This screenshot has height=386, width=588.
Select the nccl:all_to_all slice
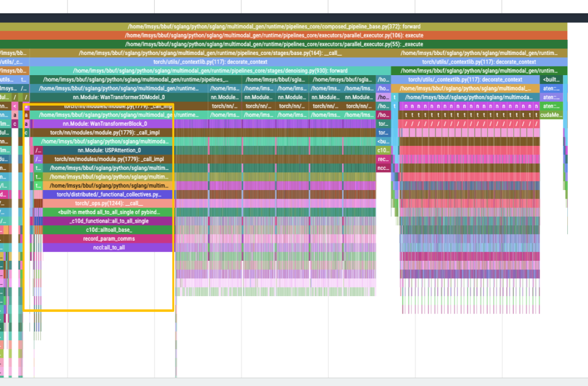pyautogui.click(x=108, y=248)
